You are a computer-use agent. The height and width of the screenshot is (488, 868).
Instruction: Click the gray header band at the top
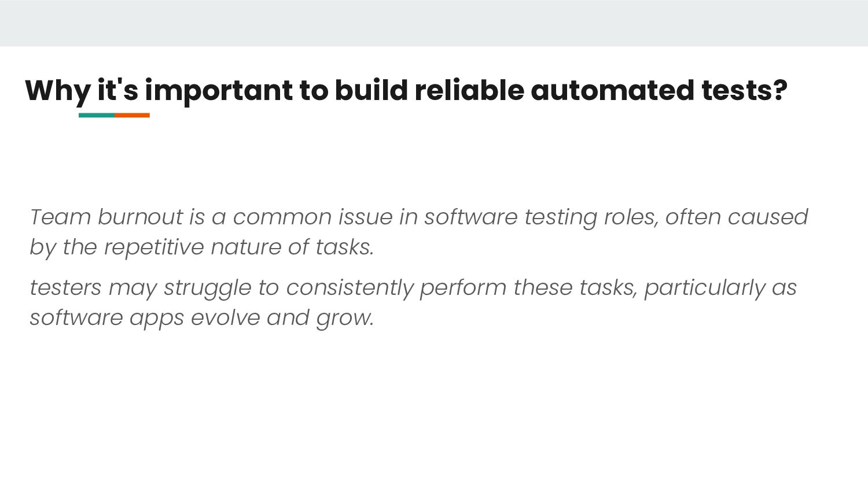coord(434,23)
